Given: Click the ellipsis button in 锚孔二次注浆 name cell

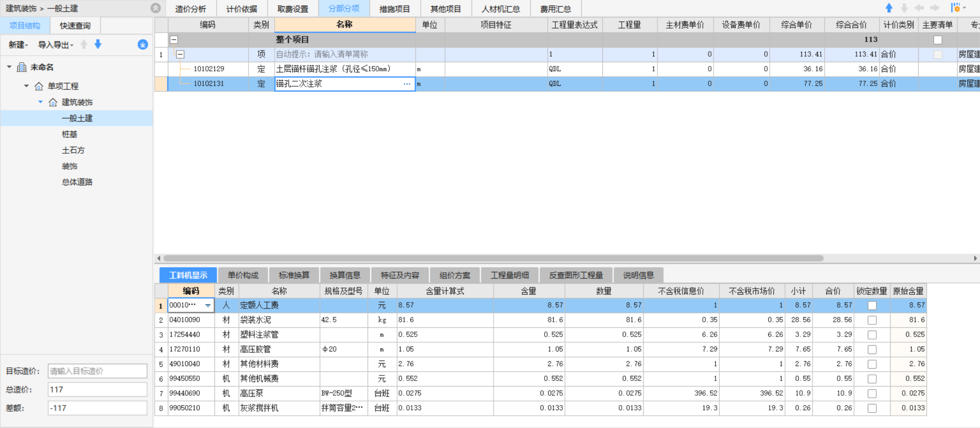Looking at the screenshot, I should click(407, 84).
